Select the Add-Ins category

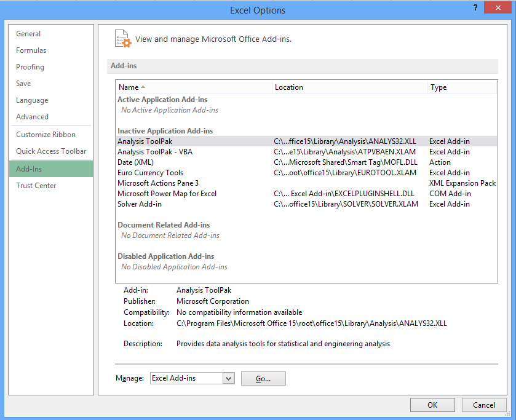[51, 169]
